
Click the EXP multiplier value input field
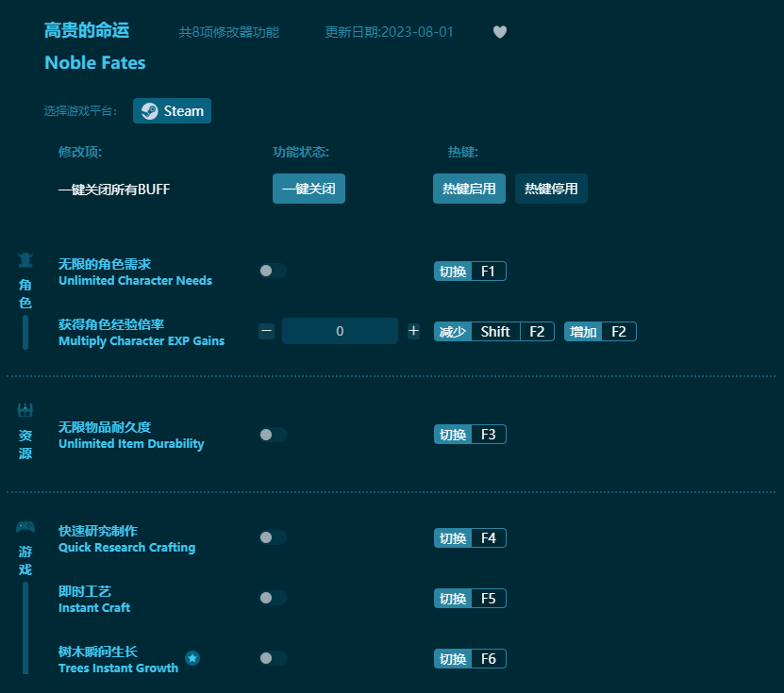[340, 331]
